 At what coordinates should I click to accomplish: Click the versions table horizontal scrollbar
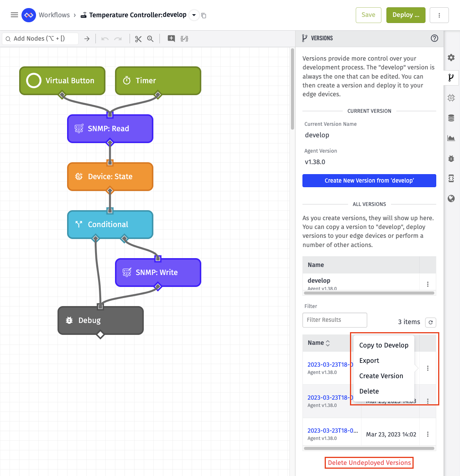[x=369, y=448]
